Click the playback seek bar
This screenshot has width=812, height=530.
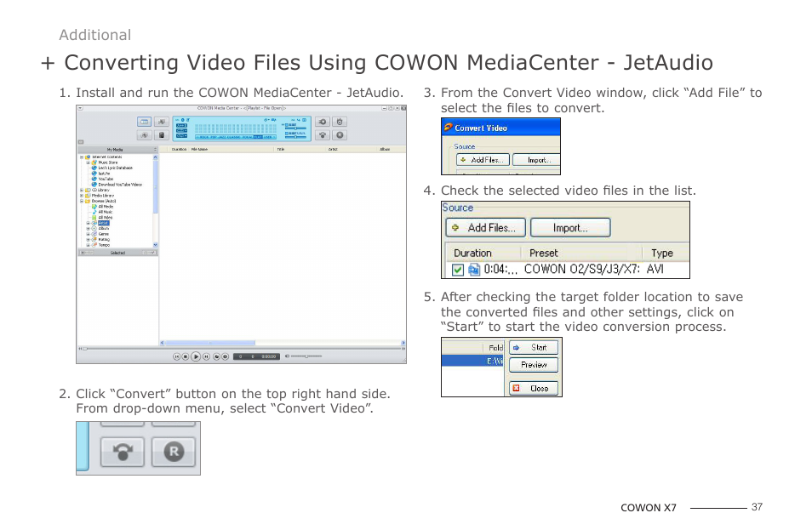[x=241, y=348]
